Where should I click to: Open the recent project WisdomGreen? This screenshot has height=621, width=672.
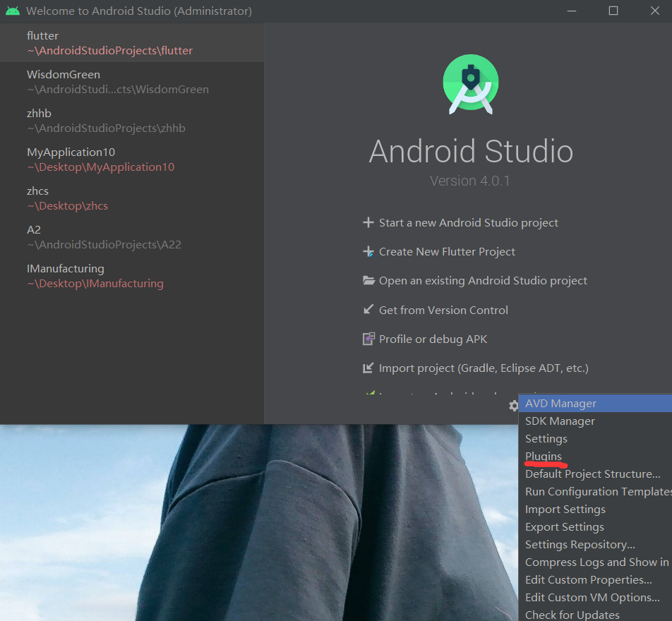[132, 82]
